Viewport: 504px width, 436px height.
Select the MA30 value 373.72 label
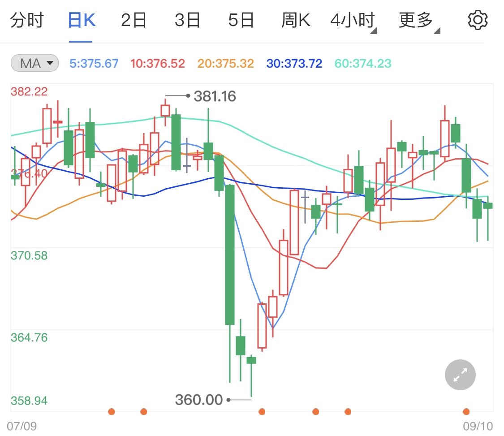(x=293, y=64)
